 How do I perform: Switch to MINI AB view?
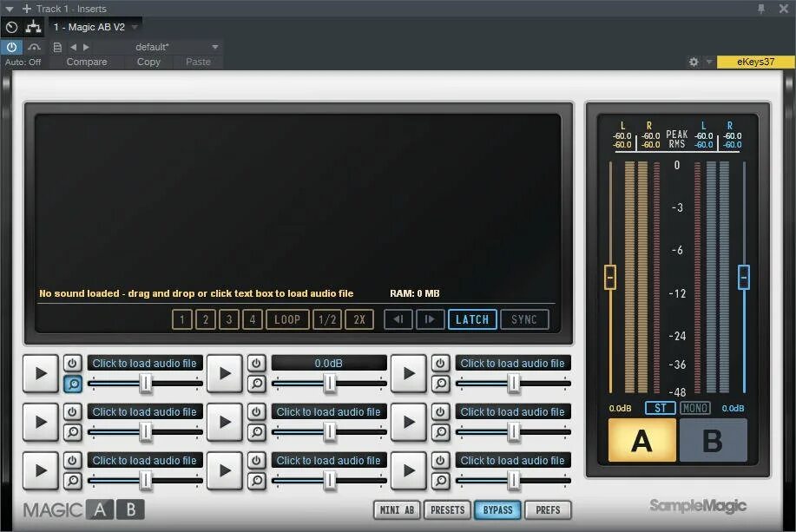[397, 509]
